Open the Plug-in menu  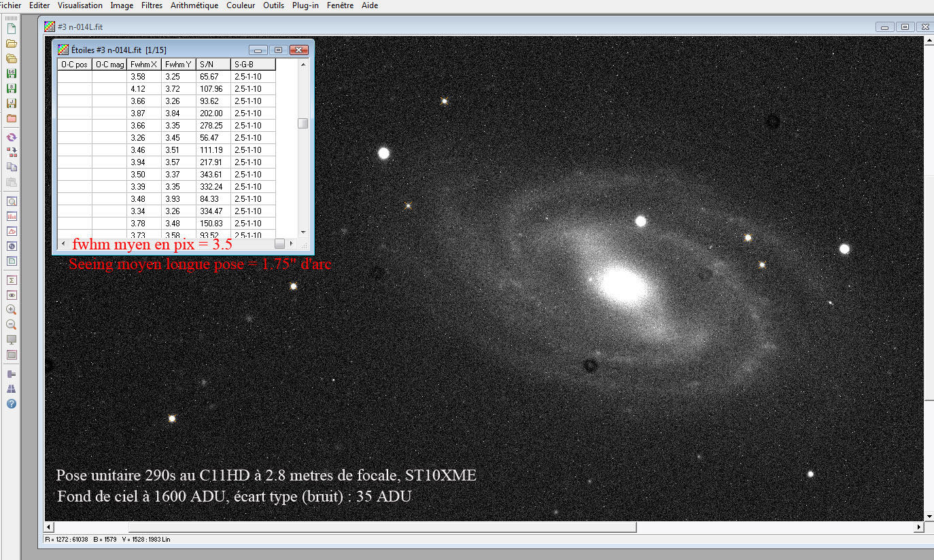pos(305,5)
